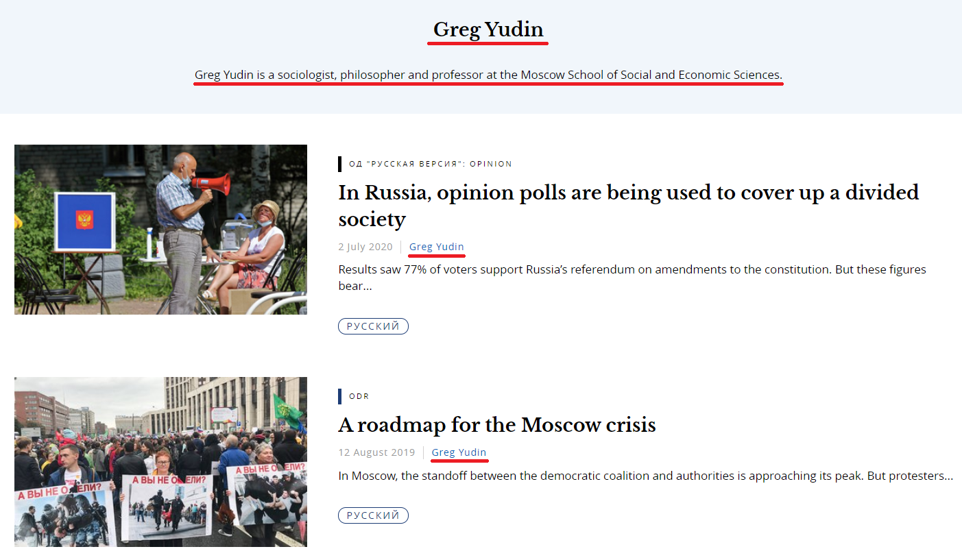Click black bar marker beside Opinion label
Viewport: 962px width, 560px height.
340,164
